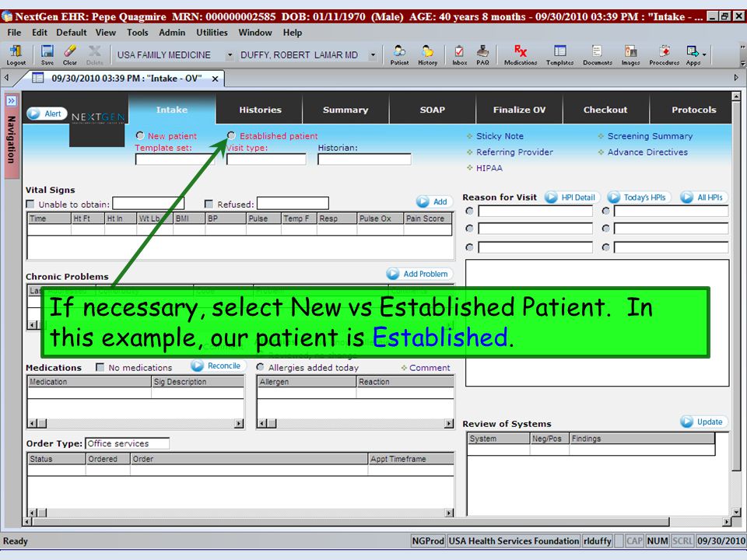This screenshot has height=560, width=747.
Task: Click the Logout toolbar icon
Action: (16, 54)
